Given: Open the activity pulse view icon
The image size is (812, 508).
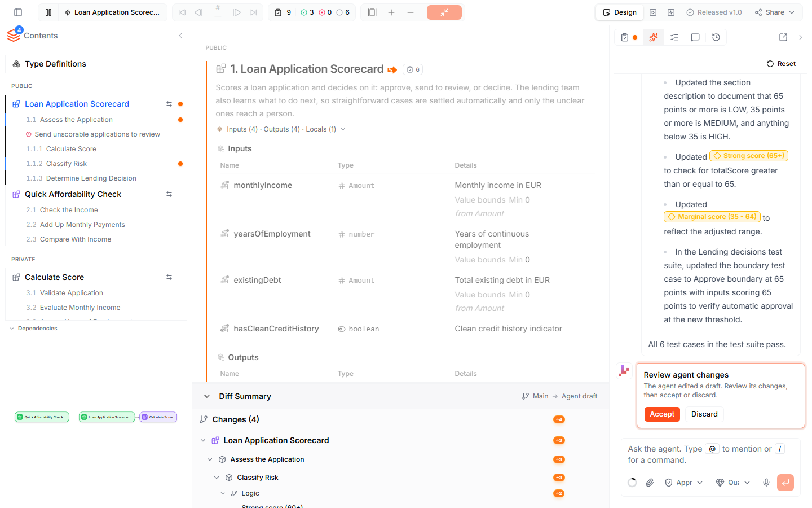Looking at the screenshot, I should pyautogui.click(x=671, y=12).
